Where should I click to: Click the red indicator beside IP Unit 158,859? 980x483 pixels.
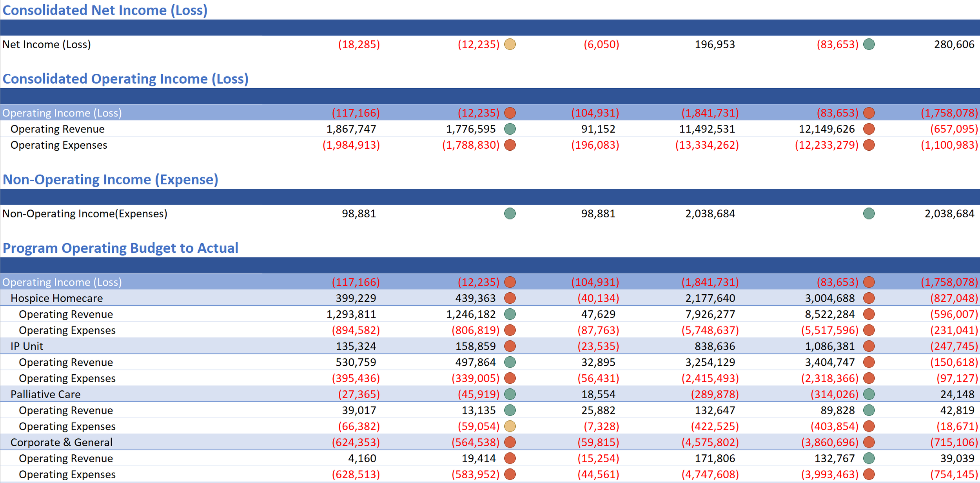tap(510, 346)
